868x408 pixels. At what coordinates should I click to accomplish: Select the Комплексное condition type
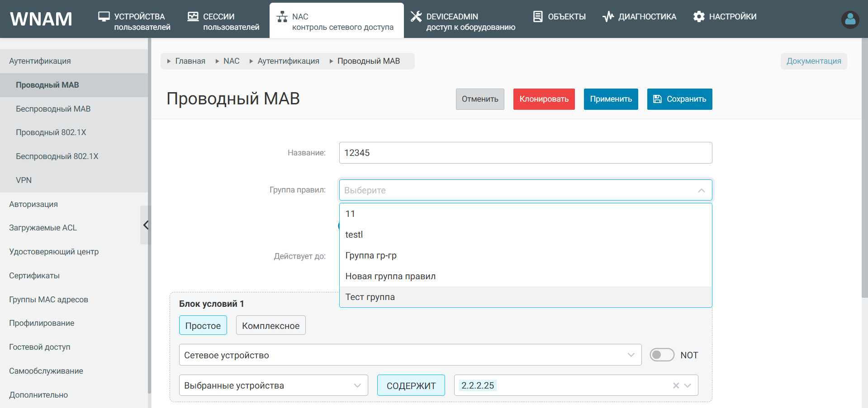[x=270, y=325]
